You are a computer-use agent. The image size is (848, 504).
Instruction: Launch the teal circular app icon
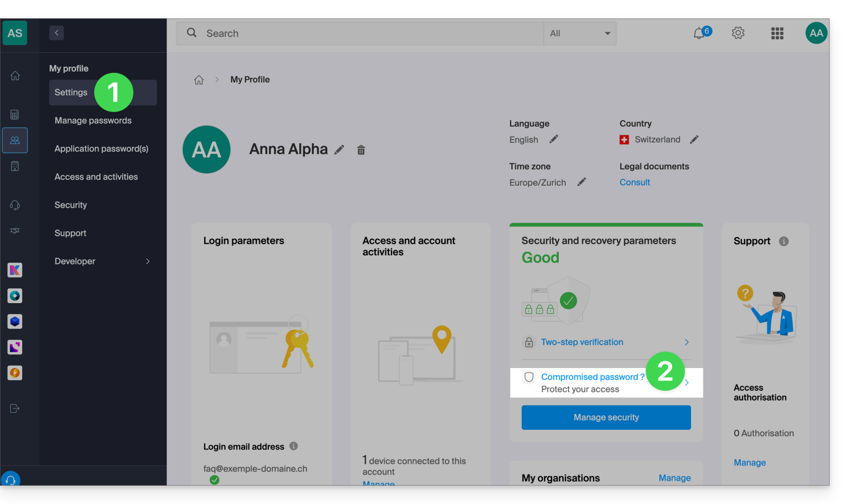pyautogui.click(x=15, y=296)
